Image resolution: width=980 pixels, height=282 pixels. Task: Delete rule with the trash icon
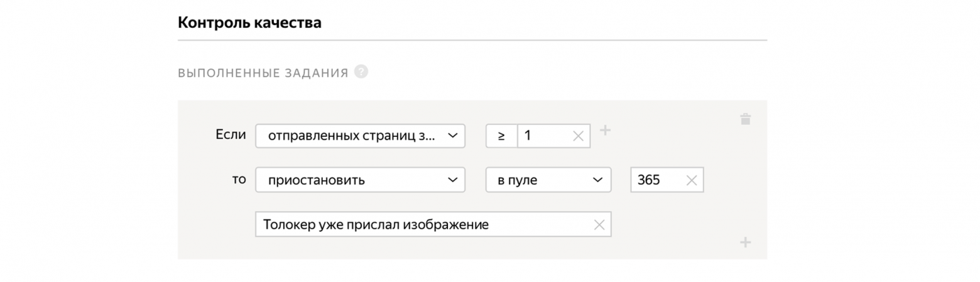[x=745, y=119]
